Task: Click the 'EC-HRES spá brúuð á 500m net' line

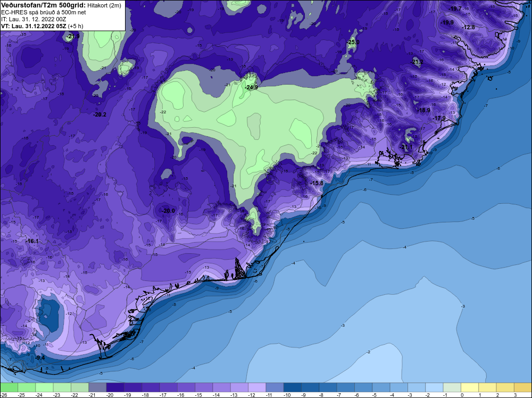Action: [x=44, y=12]
